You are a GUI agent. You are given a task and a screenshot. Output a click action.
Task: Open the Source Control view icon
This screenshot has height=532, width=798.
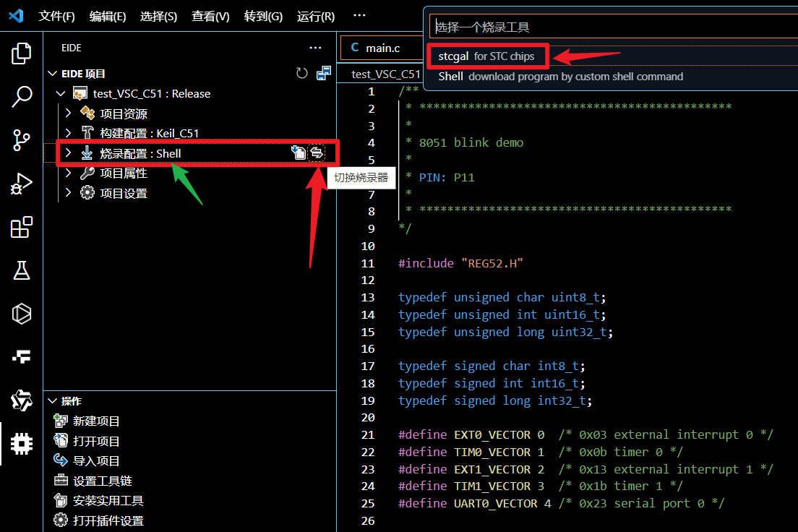click(x=22, y=140)
